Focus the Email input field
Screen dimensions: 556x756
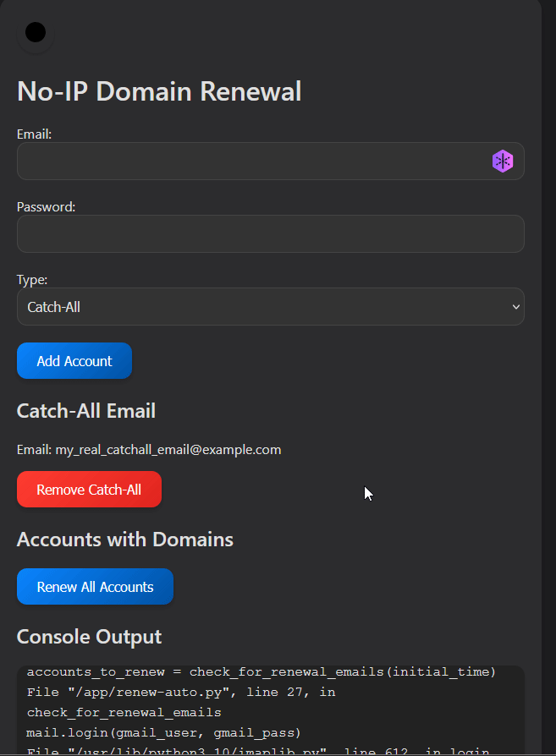pyautogui.click(x=270, y=161)
